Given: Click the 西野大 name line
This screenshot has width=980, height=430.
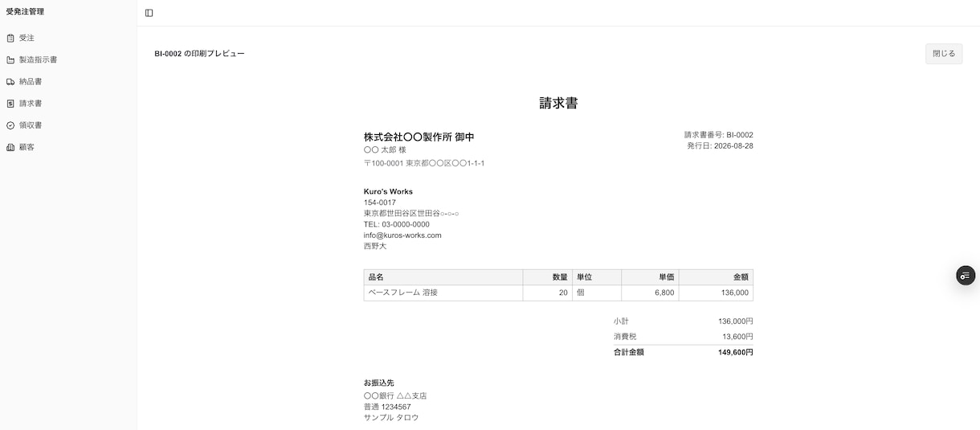Looking at the screenshot, I should tap(375, 246).
